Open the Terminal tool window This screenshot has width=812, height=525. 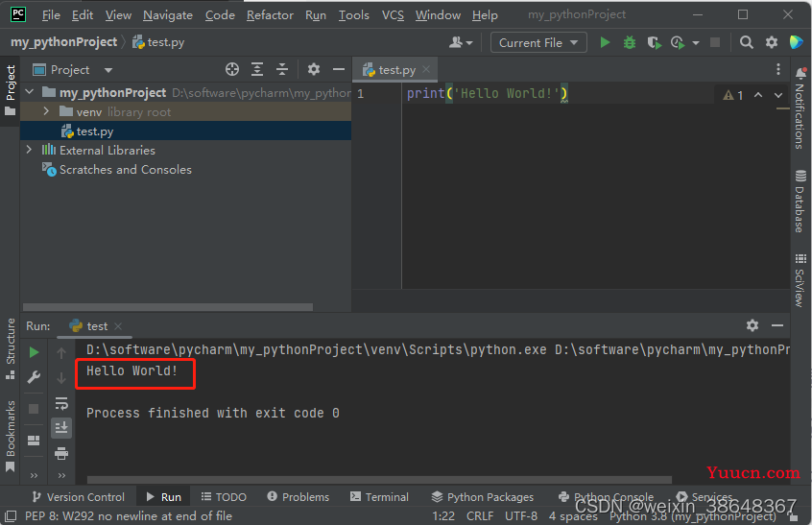[x=379, y=496]
